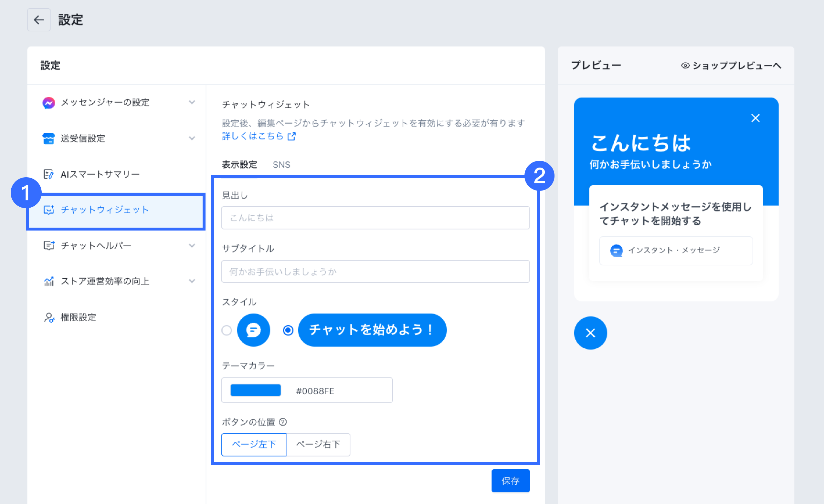Click the Messenger logo icon in the sidebar

point(48,103)
